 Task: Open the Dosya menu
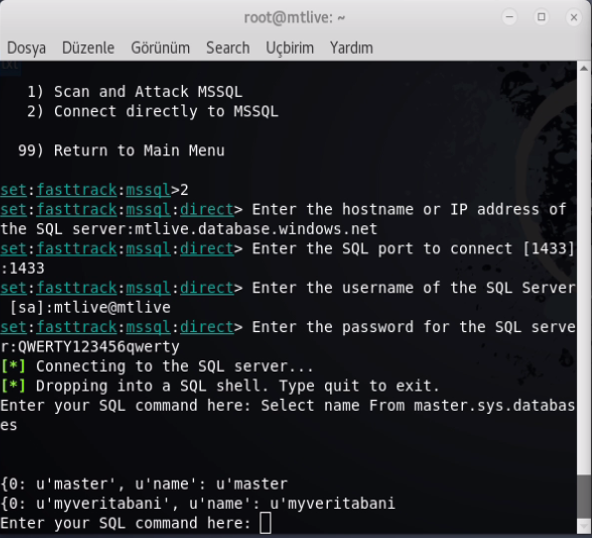pos(26,48)
